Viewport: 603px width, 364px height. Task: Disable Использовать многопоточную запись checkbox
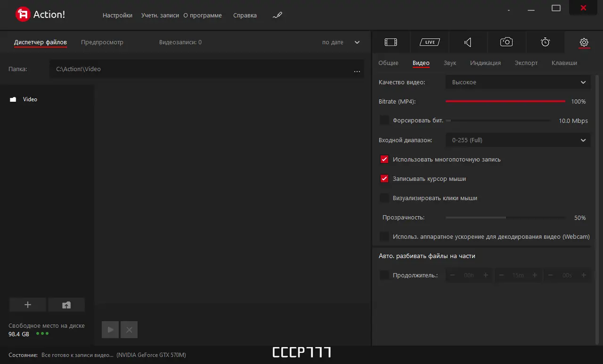click(384, 159)
